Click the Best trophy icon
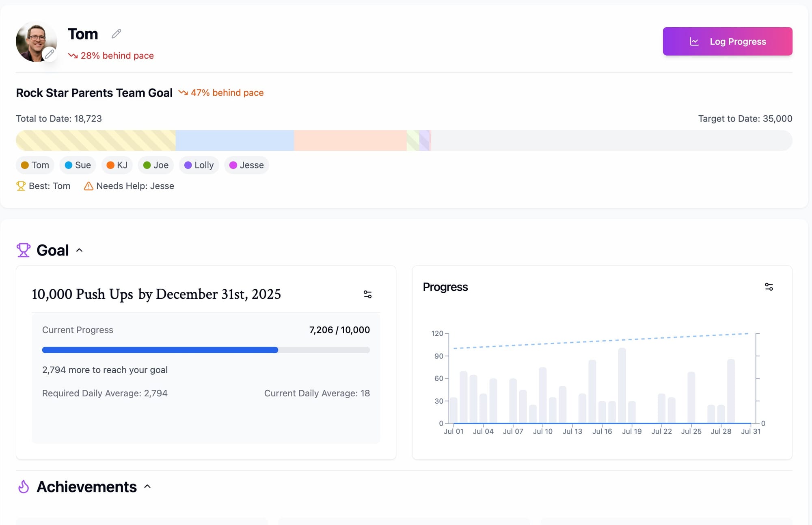812x525 pixels. (x=21, y=186)
